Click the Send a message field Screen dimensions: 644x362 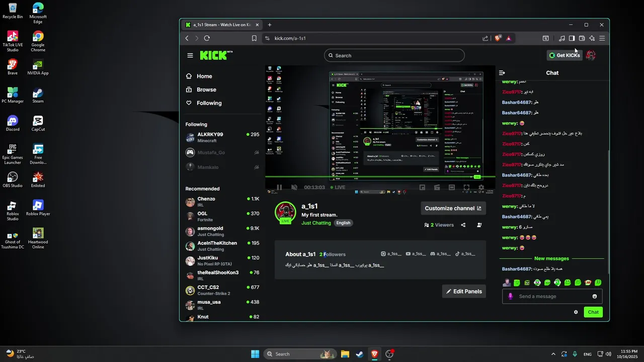[552, 297]
